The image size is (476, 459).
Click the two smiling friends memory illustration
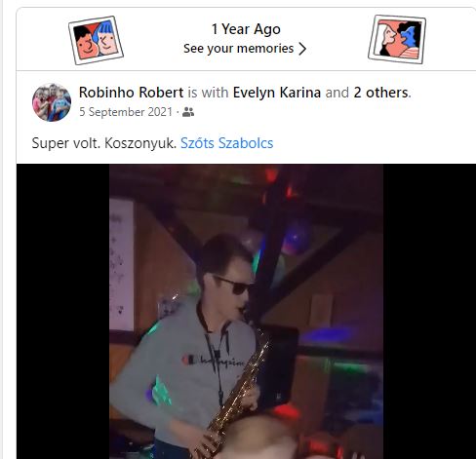tap(96, 40)
